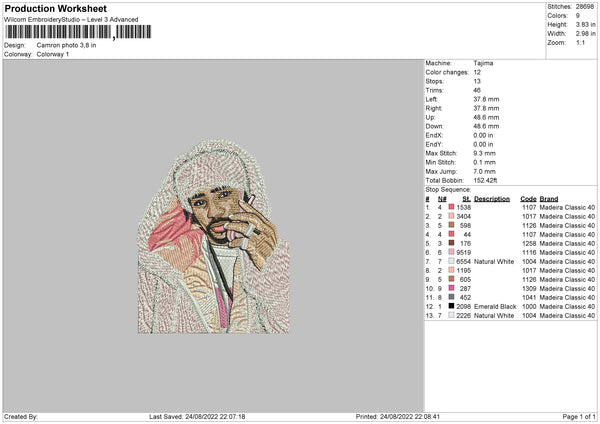Image resolution: width=600 pixels, height=424 pixels.
Task: Click the Emerald Black swatch in stop 12
Action: coord(451,306)
